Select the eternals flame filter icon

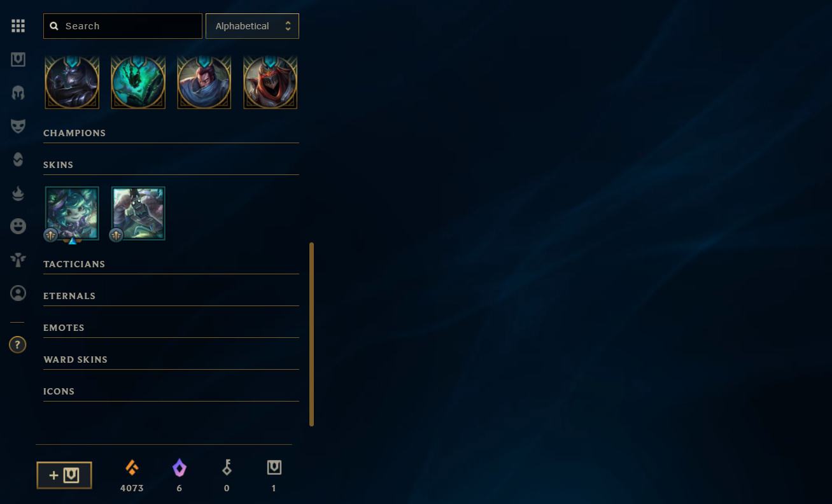pos(18,193)
